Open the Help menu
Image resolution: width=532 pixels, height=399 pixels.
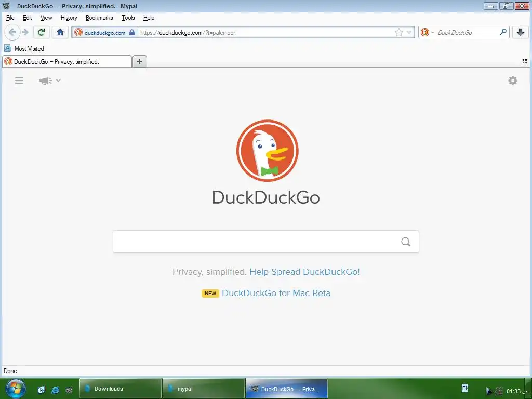coord(149,18)
